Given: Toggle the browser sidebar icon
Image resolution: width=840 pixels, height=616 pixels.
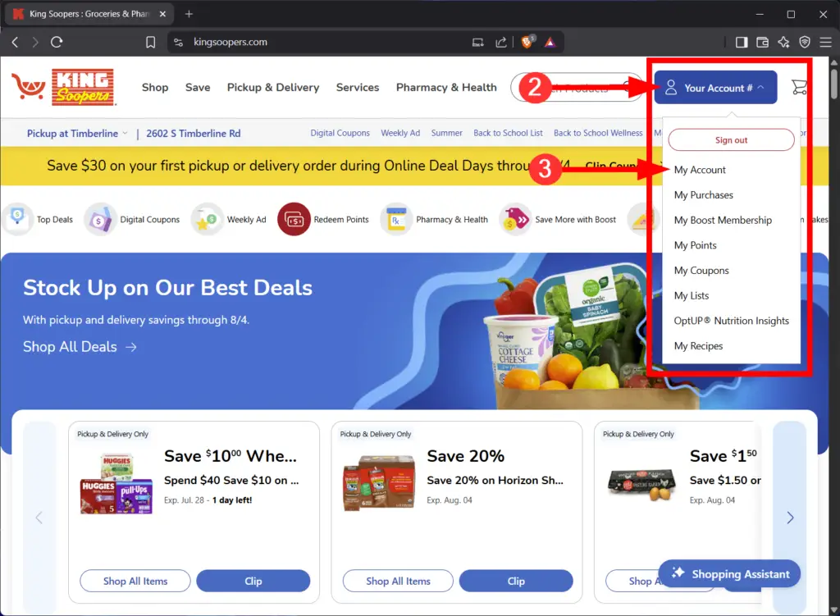Looking at the screenshot, I should point(742,42).
